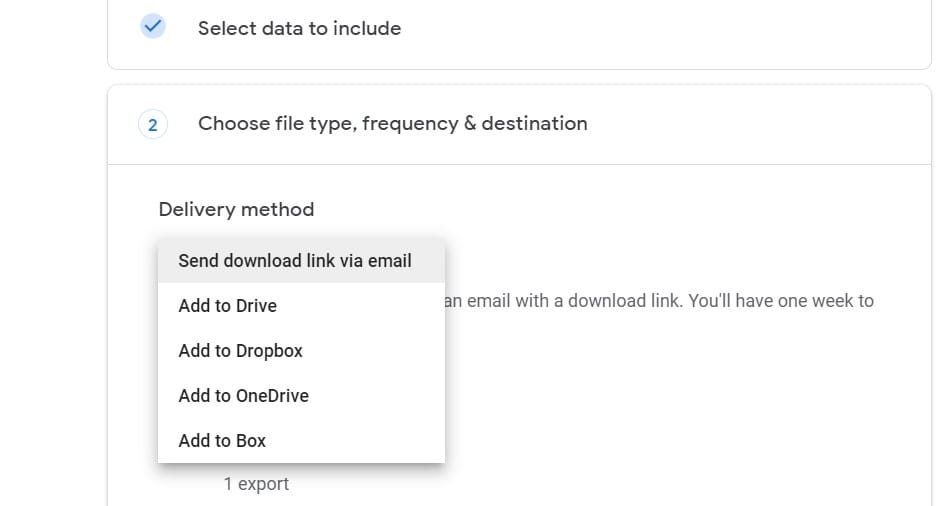Image resolution: width=948 pixels, height=506 pixels.
Task: Click the page margin left of step cards
Action: tap(52, 250)
